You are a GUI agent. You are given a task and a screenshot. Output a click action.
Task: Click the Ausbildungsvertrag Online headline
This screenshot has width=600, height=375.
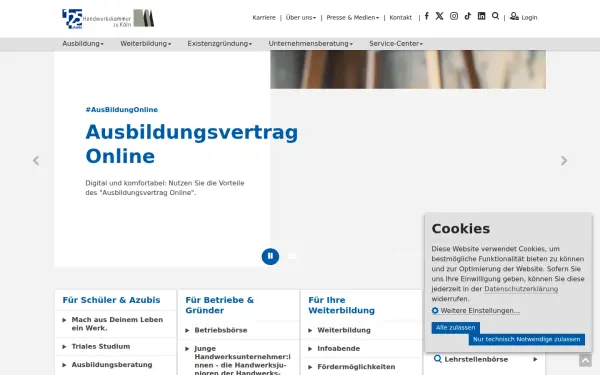(x=191, y=144)
